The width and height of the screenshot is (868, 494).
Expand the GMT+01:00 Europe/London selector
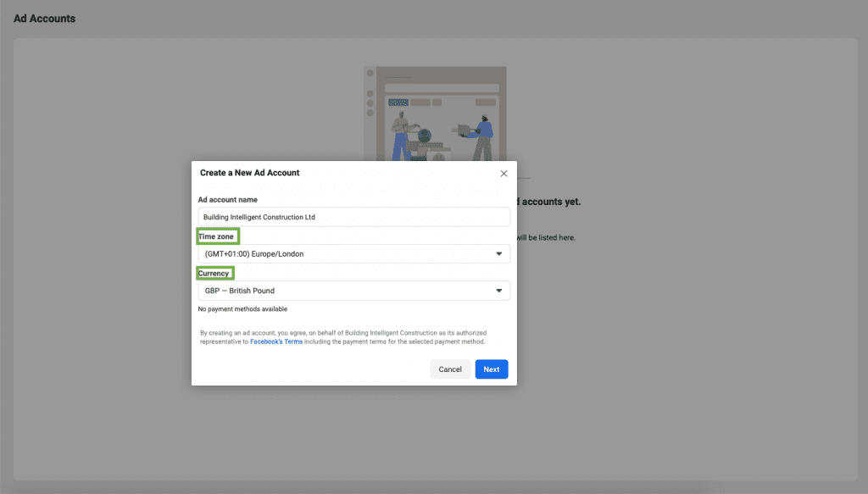pyautogui.click(x=353, y=253)
